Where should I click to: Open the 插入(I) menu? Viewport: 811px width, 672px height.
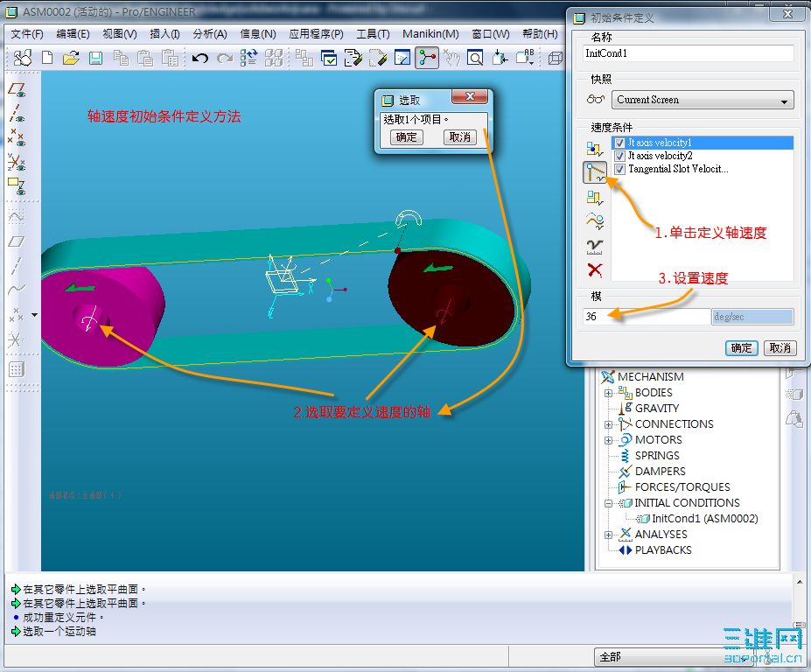click(x=164, y=34)
